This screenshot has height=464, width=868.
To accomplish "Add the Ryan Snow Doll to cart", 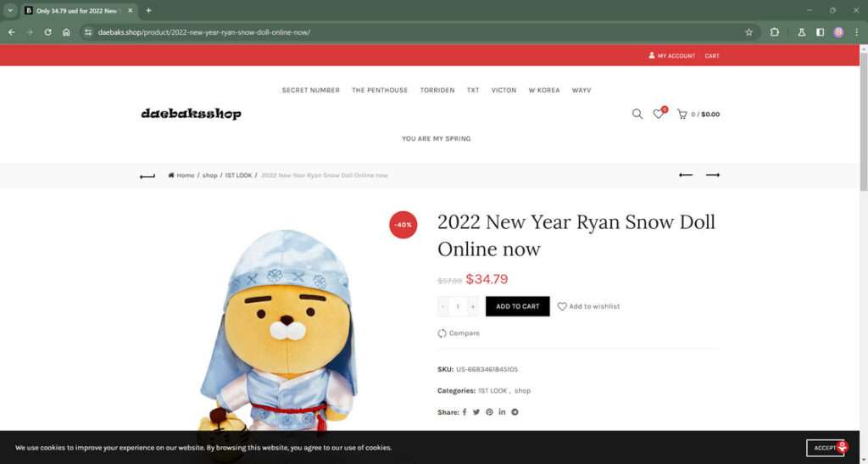I will coord(518,306).
